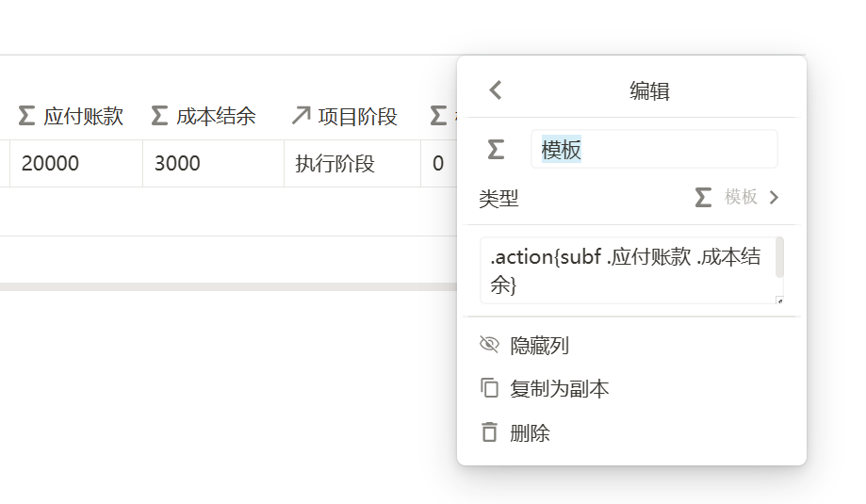The height and width of the screenshot is (504, 866).
Task: Select 删除 to remove the column
Action: [530, 432]
